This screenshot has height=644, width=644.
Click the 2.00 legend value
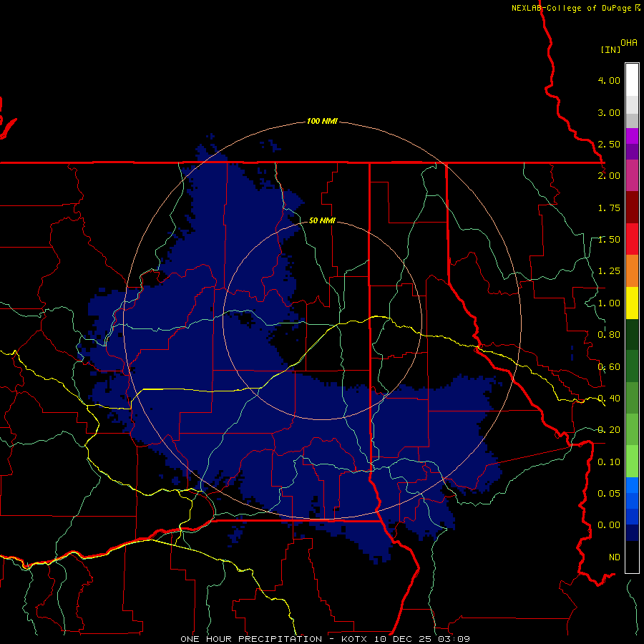point(609,176)
